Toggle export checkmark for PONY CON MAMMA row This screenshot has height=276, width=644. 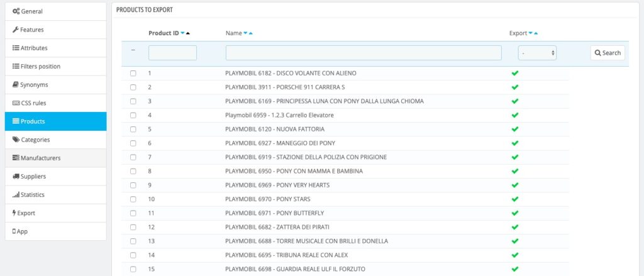(x=515, y=171)
